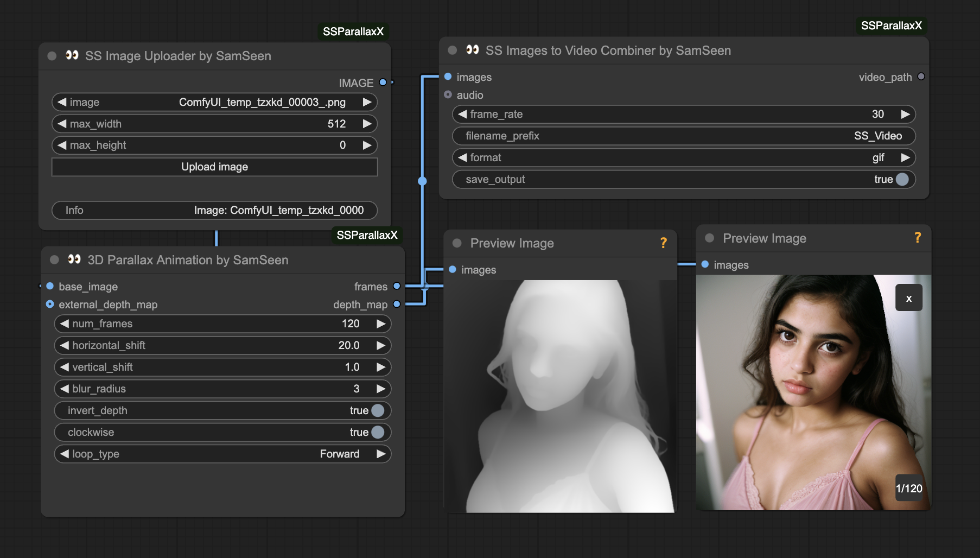
Task: Increase num_frames with right arrow
Action: pos(381,324)
